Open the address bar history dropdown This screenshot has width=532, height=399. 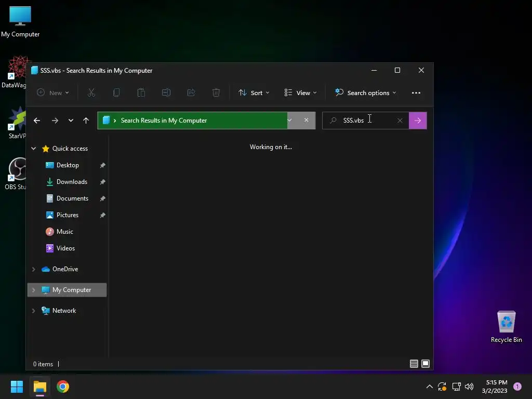click(x=289, y=120)
